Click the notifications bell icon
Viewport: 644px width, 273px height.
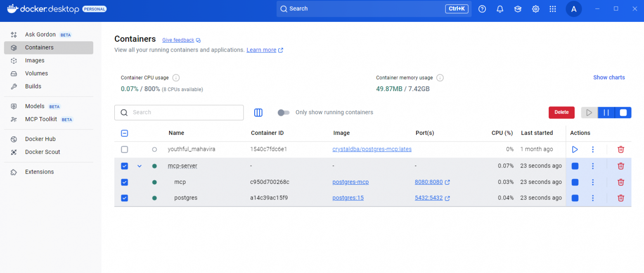click(x=500, y=9)
